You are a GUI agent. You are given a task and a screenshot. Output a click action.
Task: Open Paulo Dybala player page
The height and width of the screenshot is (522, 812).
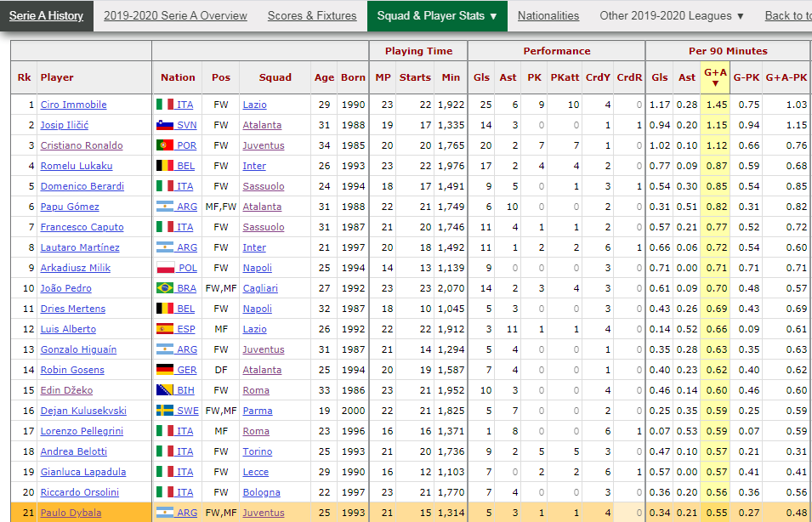71,513
